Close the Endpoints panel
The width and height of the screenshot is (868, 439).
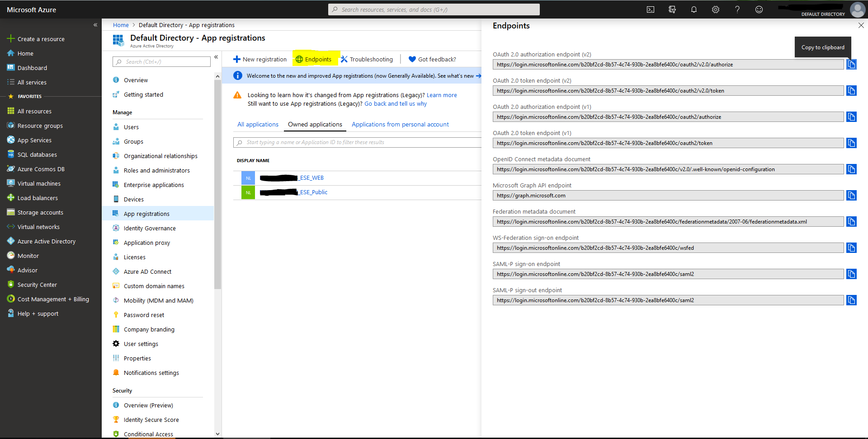point(861,26)
